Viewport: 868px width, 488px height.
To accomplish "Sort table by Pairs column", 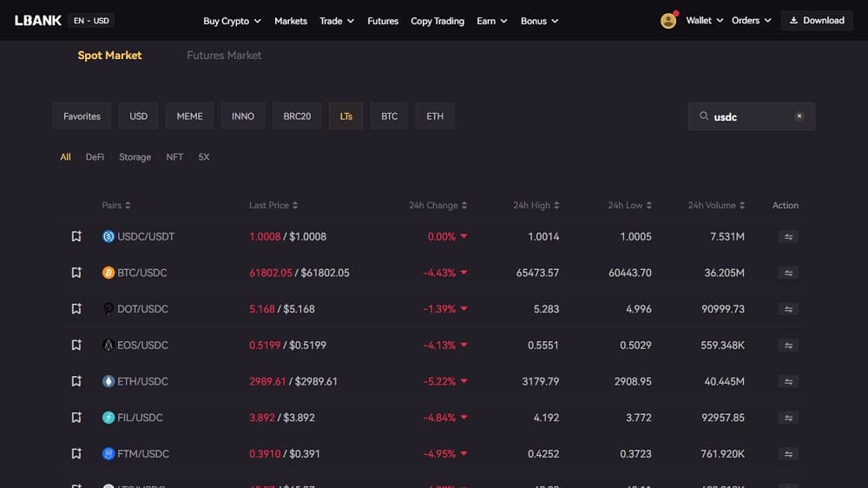I will 116,206.
